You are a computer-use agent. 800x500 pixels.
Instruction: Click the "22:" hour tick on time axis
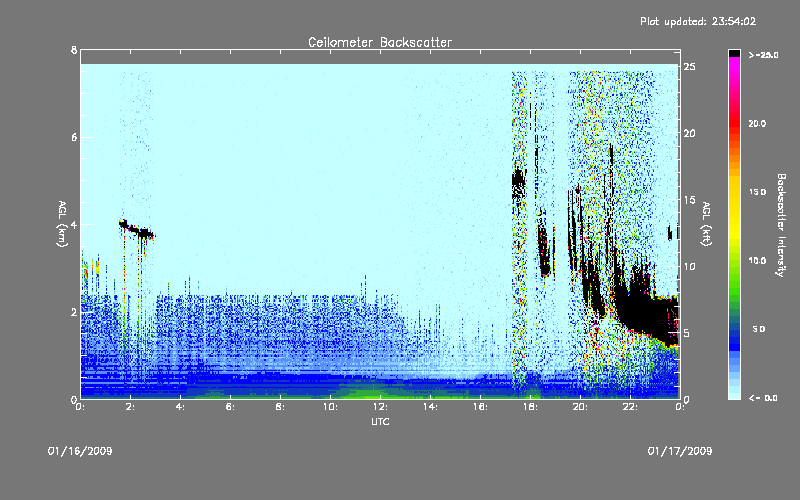(630, 407)
